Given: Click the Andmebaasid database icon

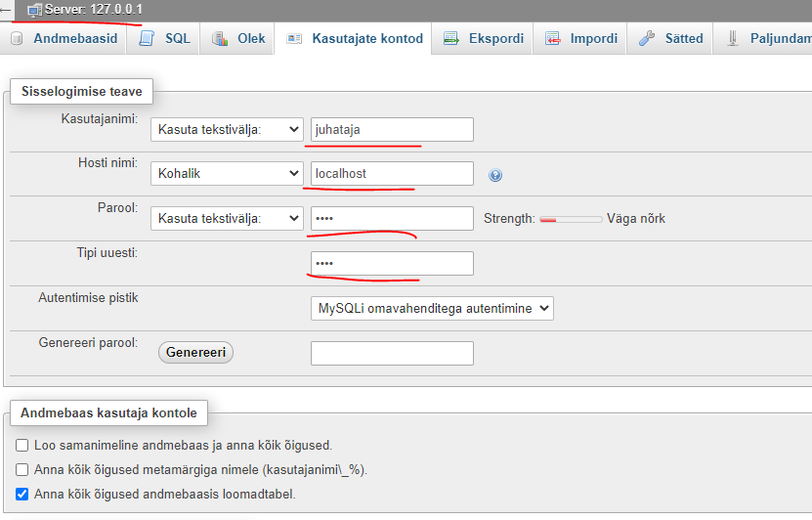Looking at the screenshot, I should tap(17, 39).
